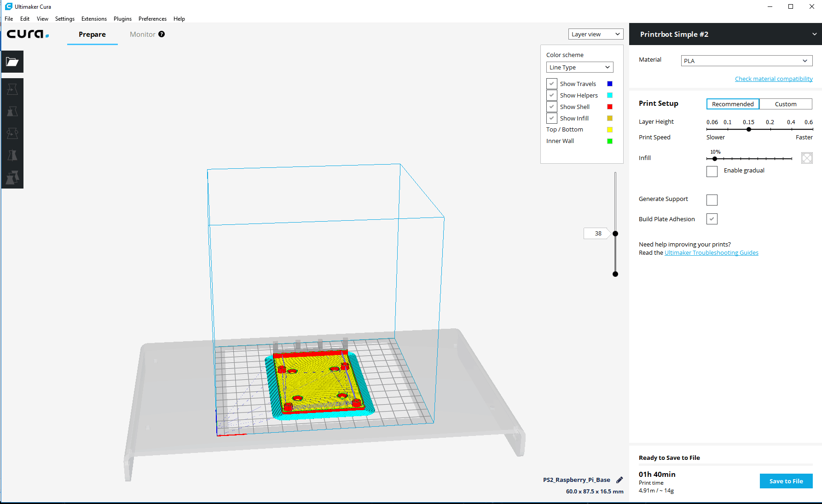
Task: Open the Help menu
Action: pyautogui.click(x=179, y=19)
